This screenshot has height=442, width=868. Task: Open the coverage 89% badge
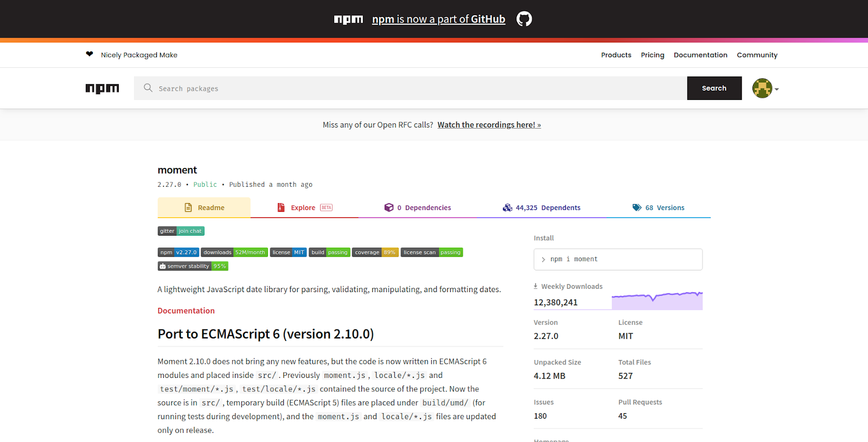[x=375, y=252]
